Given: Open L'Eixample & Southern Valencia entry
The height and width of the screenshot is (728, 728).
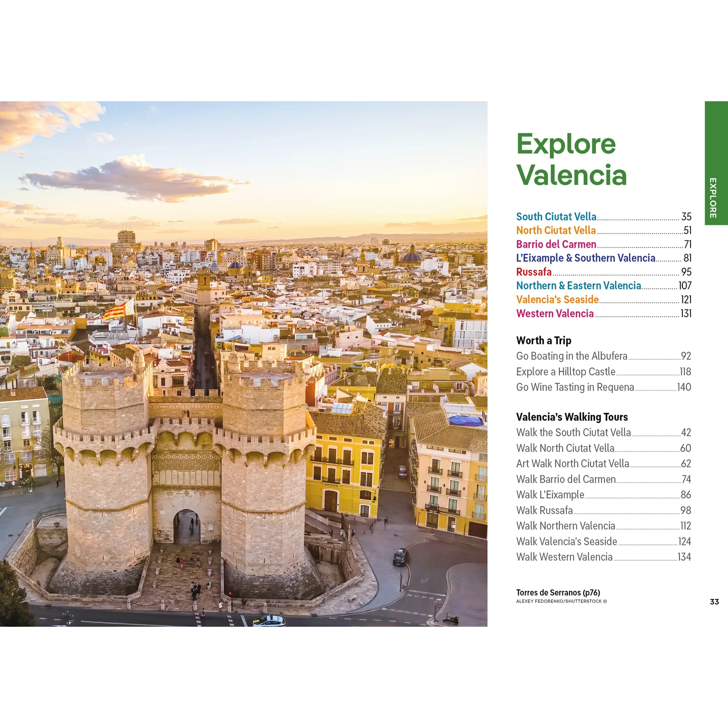Looking at the screenshot, I should (x=585, y=258).
